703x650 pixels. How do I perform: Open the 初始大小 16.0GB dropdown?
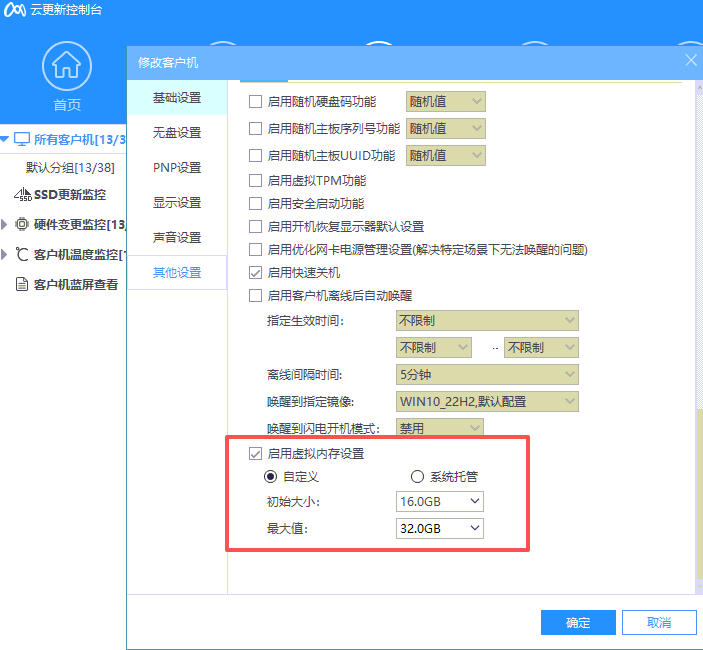[440, 501]
